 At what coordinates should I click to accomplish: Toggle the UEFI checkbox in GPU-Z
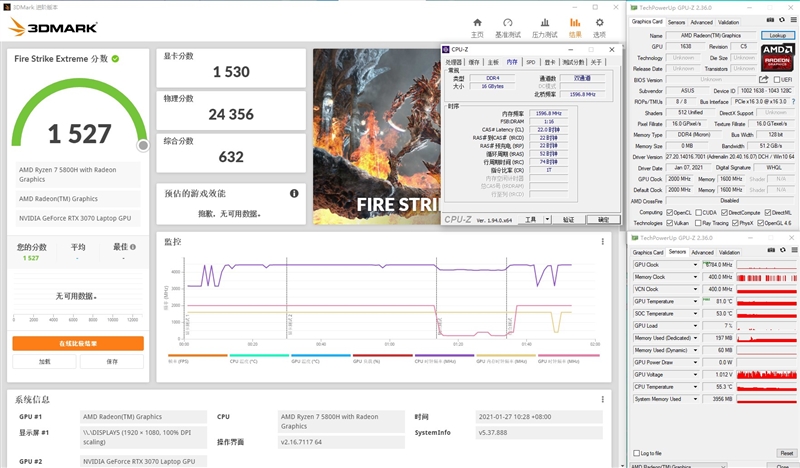[777, 80]
